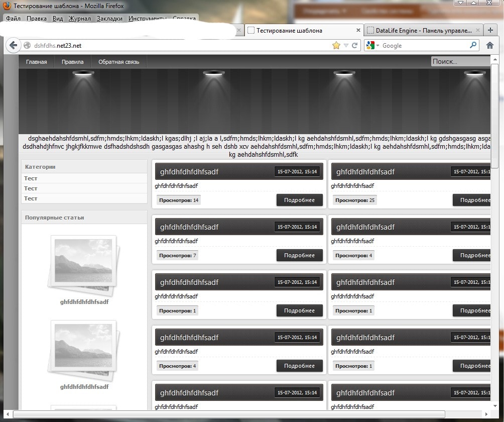Close the Тестирование шаблона tab

[x=358, y=30]
